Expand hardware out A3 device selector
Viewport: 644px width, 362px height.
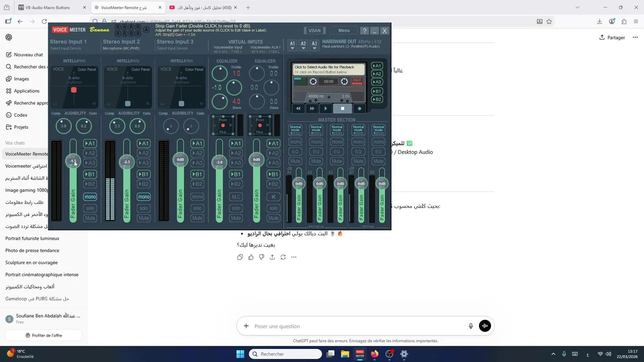(314, 45)
